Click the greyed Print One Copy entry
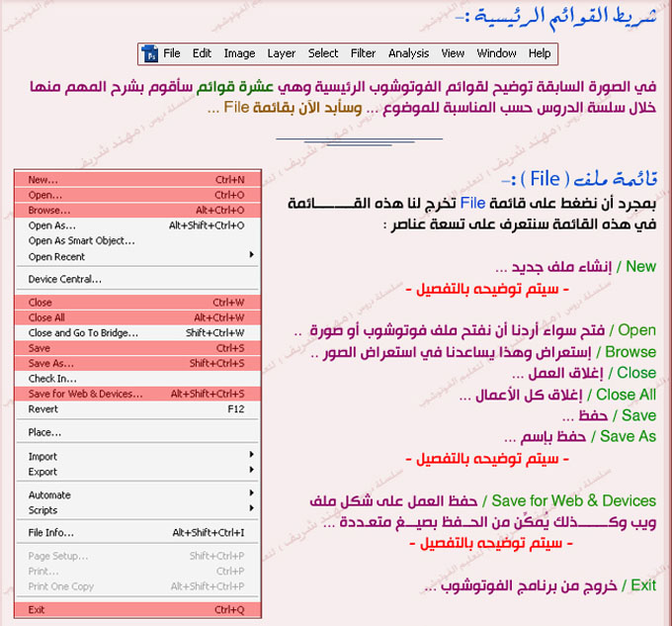 coord(137,586)
